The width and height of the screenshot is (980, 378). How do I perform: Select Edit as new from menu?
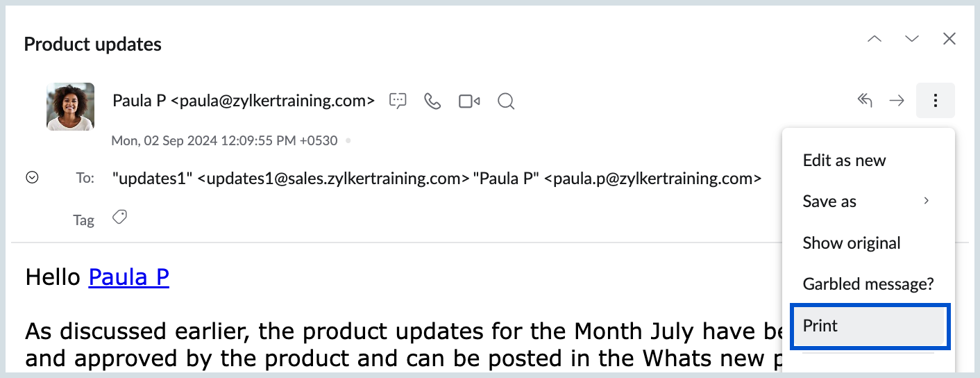[844, 161]
